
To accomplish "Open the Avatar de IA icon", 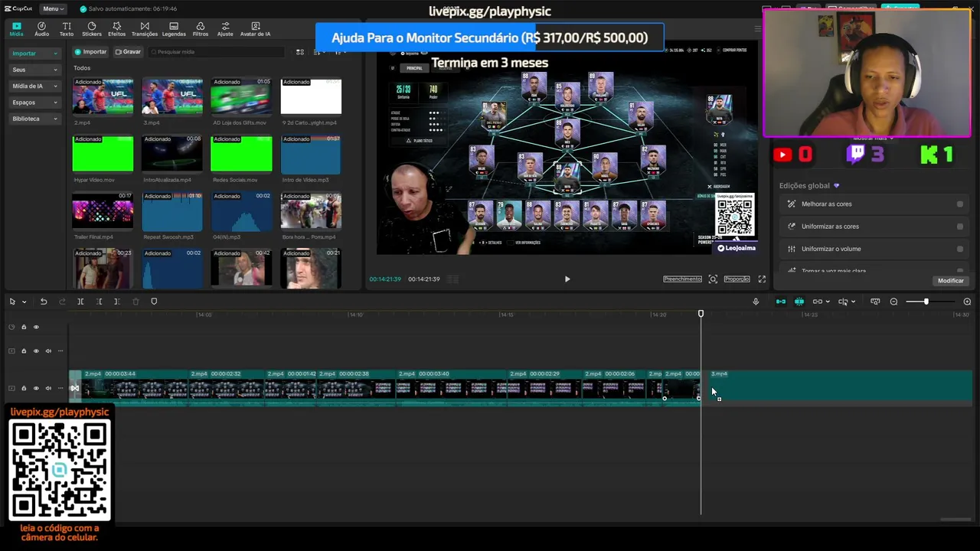I will pos(255,29).
